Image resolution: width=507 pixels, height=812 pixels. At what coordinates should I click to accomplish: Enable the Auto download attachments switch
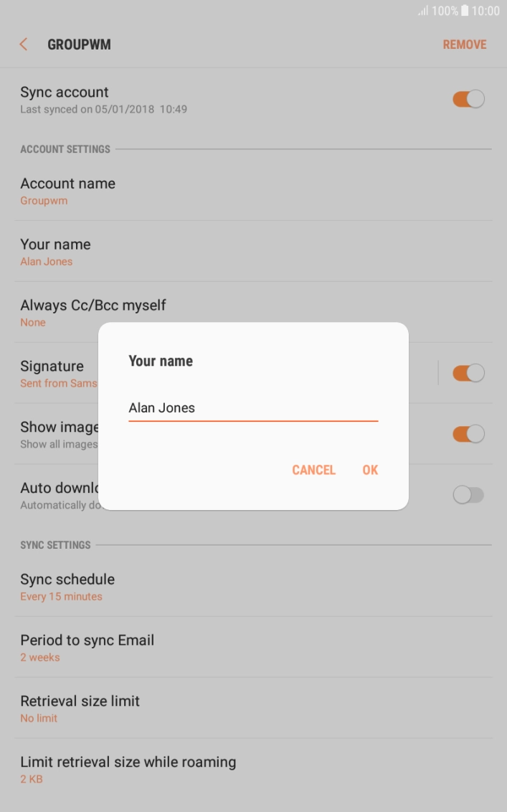468,495
